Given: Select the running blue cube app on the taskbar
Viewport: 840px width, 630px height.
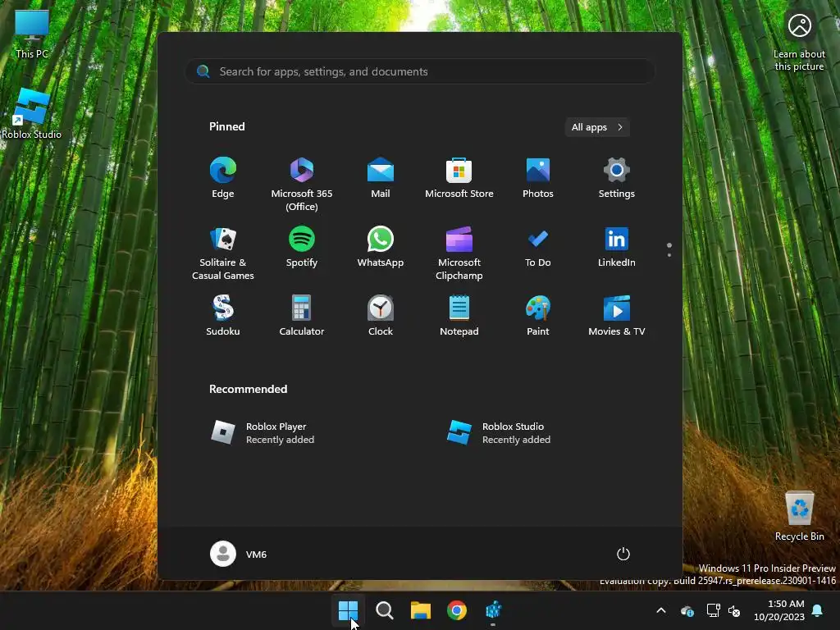Looking at the screenshot, I should (493, 610).
